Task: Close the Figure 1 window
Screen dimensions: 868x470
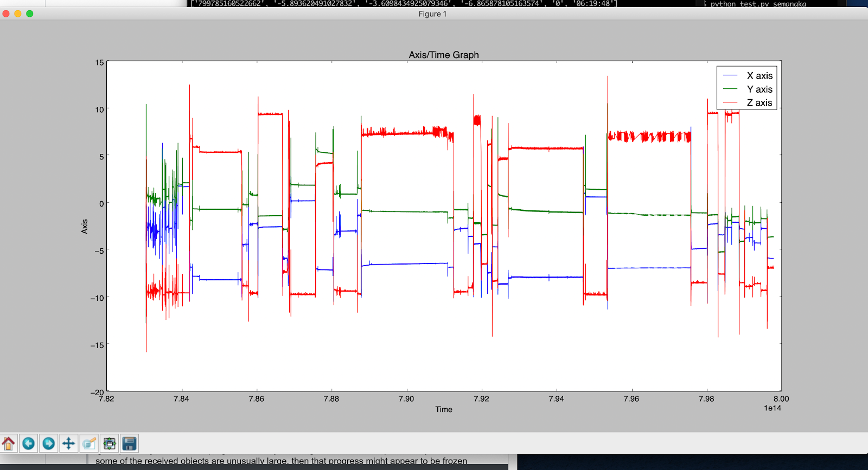Action: 6,14
